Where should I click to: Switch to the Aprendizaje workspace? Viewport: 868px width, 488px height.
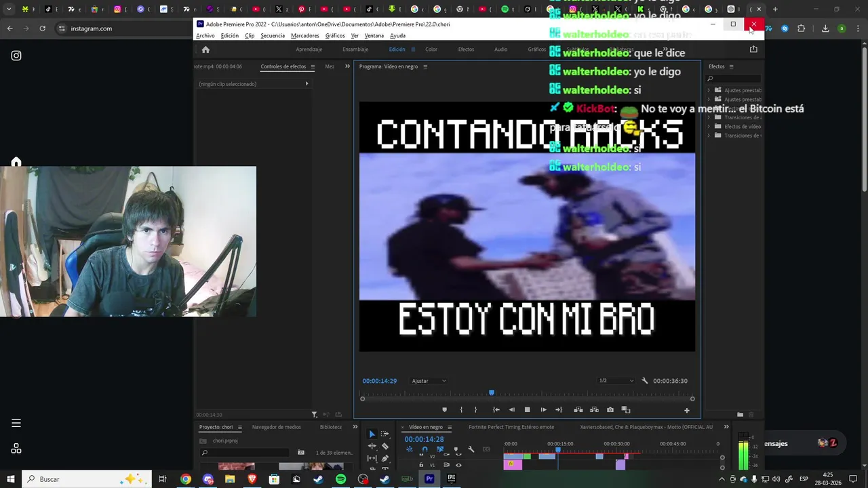pos(309,49)
